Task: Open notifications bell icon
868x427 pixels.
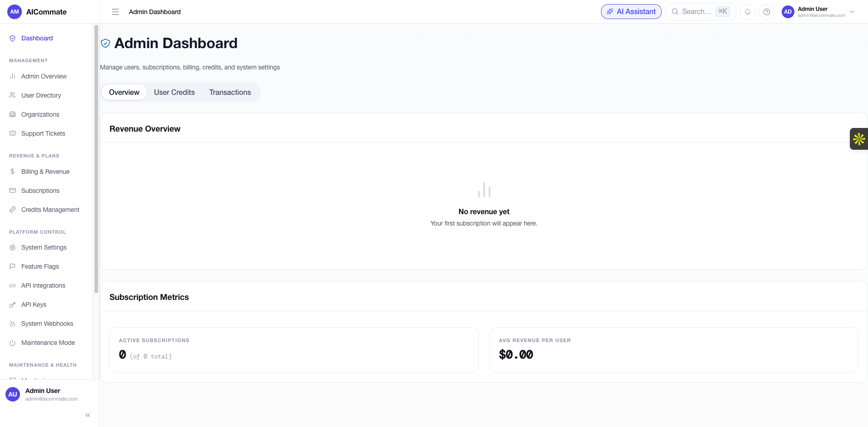Action: click(x=748, y=12)
